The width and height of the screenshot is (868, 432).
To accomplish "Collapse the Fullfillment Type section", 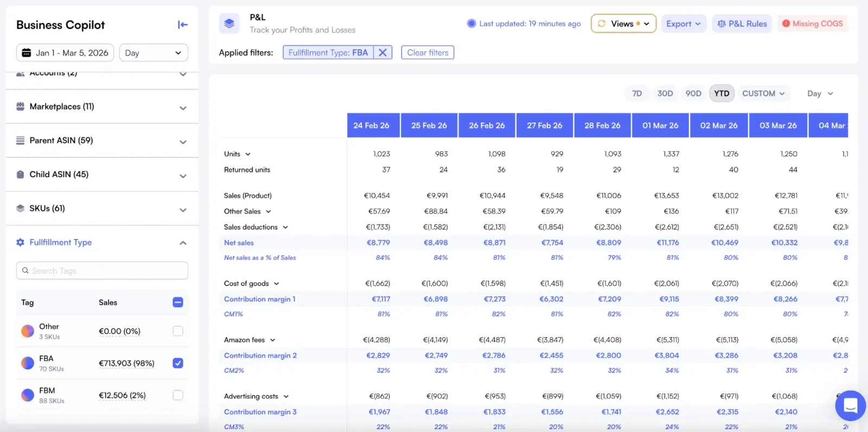I will 183,243.
